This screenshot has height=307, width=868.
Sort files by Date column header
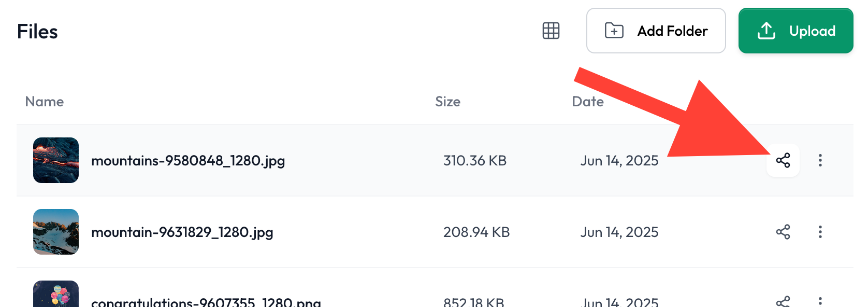point(588,102)
